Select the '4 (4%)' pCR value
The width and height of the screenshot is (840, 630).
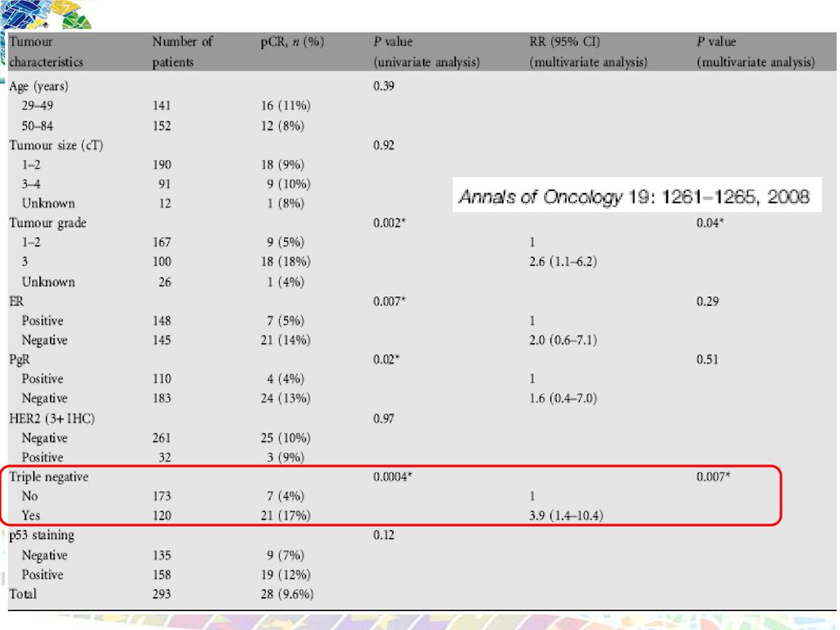[x=285, y=379]
